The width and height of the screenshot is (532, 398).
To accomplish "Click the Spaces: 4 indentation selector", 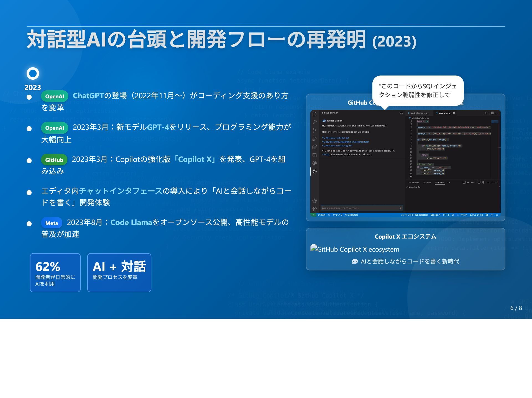I will coord(435,215).
